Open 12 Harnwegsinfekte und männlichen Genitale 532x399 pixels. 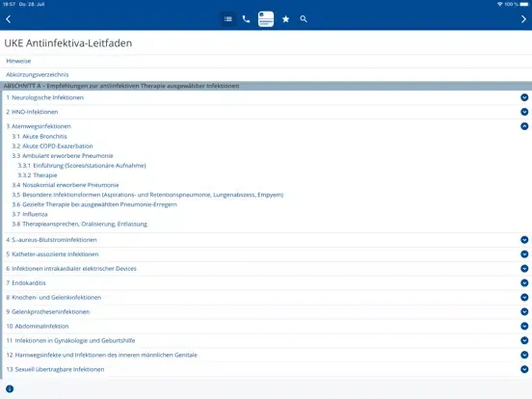[x=102, y=355]
